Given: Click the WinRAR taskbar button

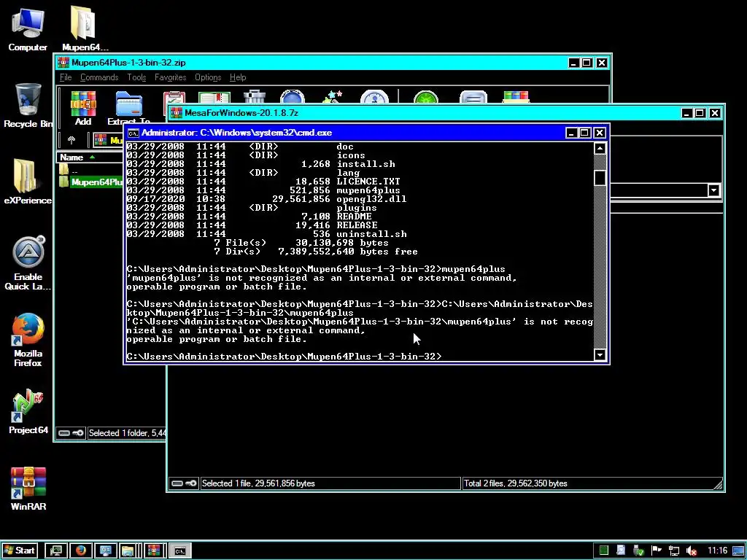Looking at the screenshot, I should tap(154, 551).
